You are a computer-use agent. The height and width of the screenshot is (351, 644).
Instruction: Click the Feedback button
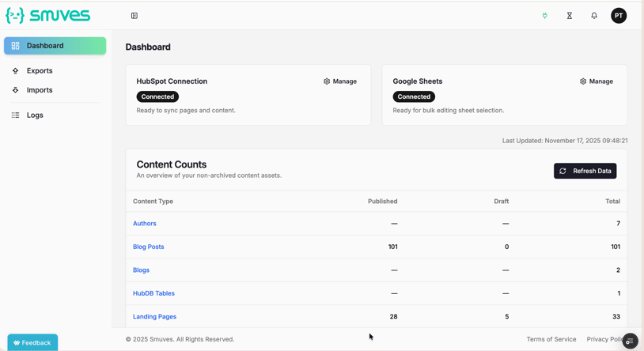32,342
